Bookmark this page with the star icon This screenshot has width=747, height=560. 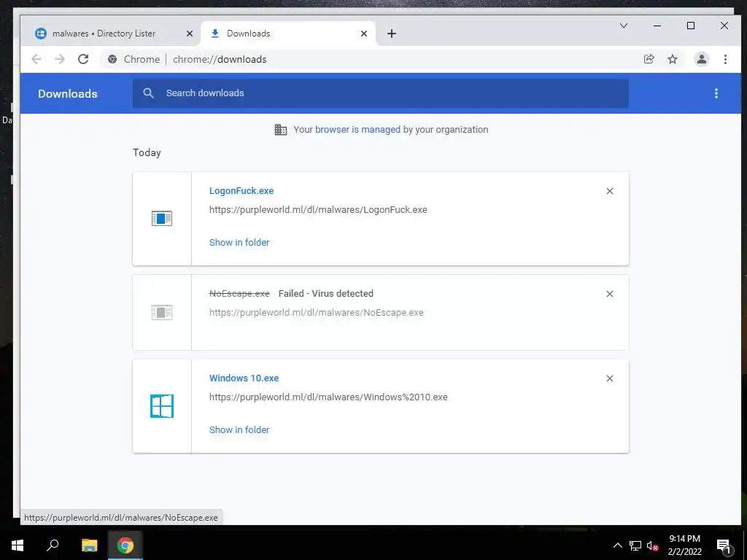[672, 59]
